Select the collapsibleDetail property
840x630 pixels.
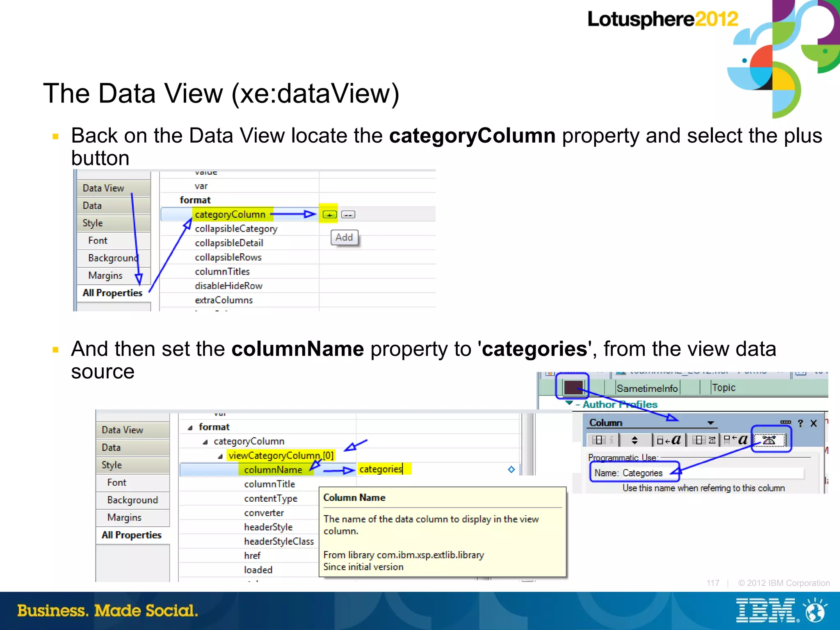point(229,243)
